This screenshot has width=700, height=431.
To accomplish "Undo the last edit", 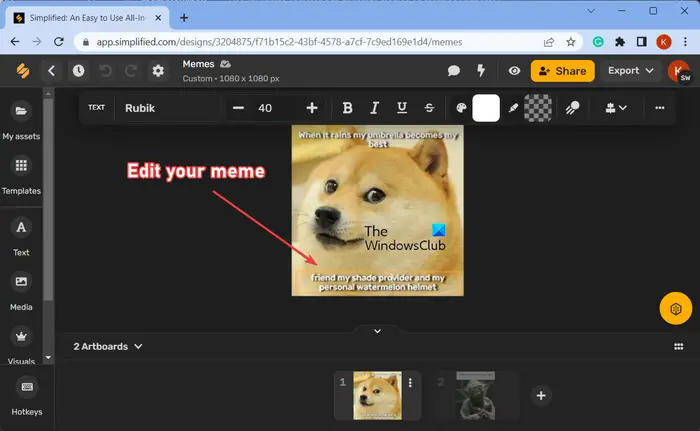I will pyautogui.click(x=105, y=71).
